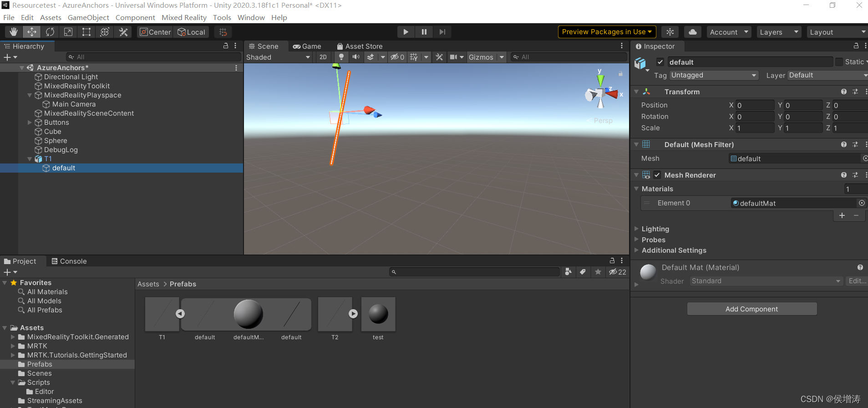
Task: Open the Account dropdown
Action: pos(729,32)
